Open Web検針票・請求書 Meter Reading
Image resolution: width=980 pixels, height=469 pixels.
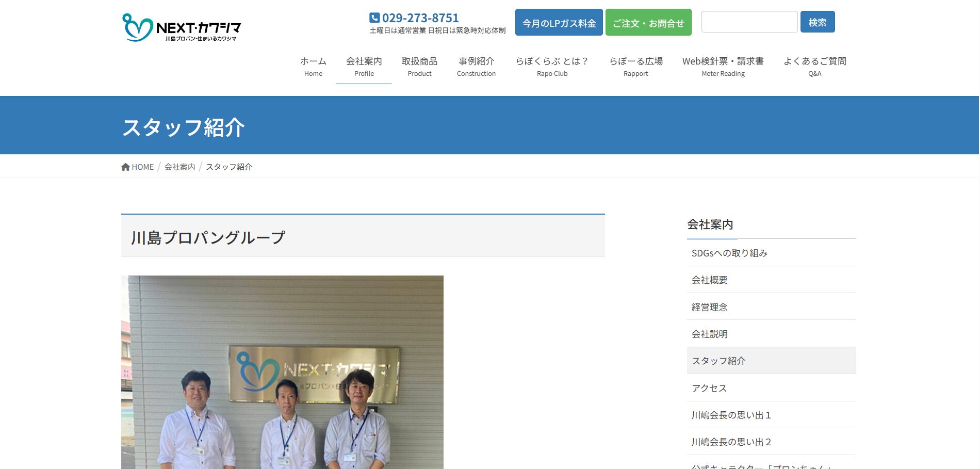[x=723, y=67]
